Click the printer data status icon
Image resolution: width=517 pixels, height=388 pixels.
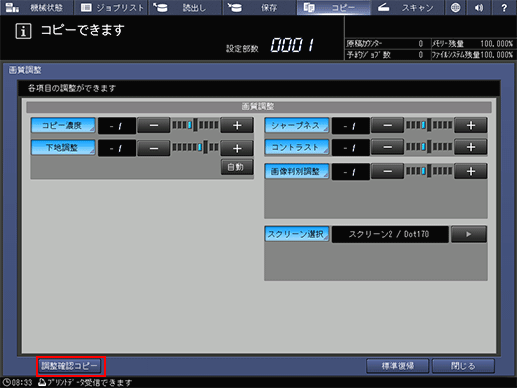click(x=42, y=382)
